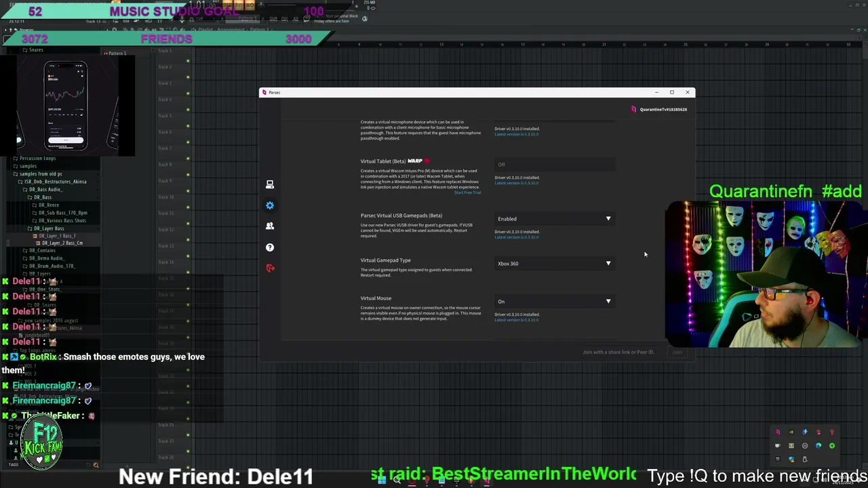The width and height of the screenshot is (868, 488).
Task: Click the disabled Virtual Tablet Off dropdown
Action: 555,165
